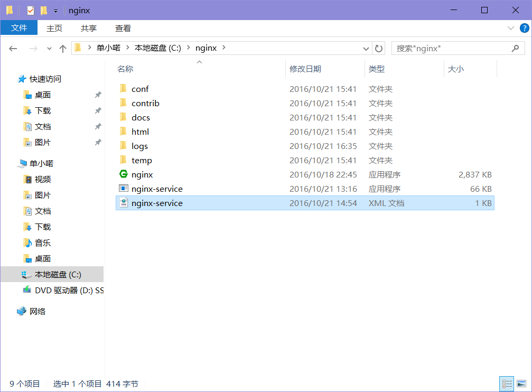Image resolution: width=532 pixels, height=392 pixels.
Task: Click the 2016/10/21 16:35 date cell
Action: 323,146
